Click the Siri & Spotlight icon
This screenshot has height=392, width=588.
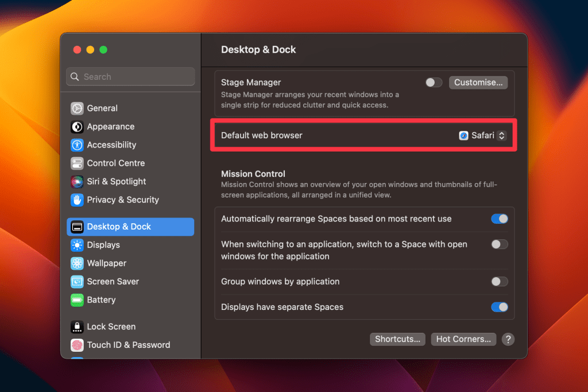pos(77,182)
